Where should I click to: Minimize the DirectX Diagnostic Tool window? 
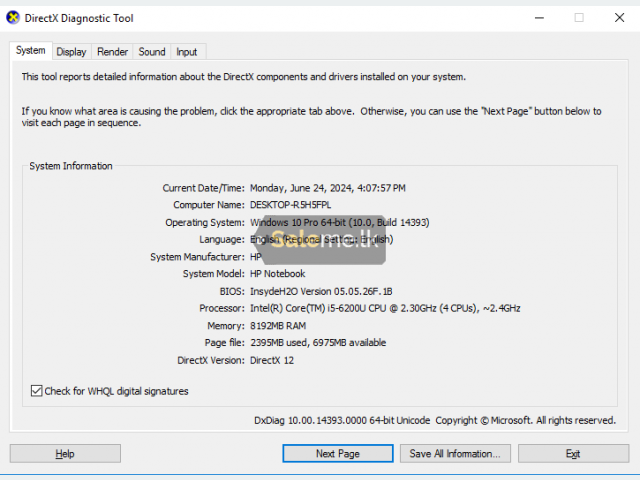pyautogui.click(x=540, y=18)
